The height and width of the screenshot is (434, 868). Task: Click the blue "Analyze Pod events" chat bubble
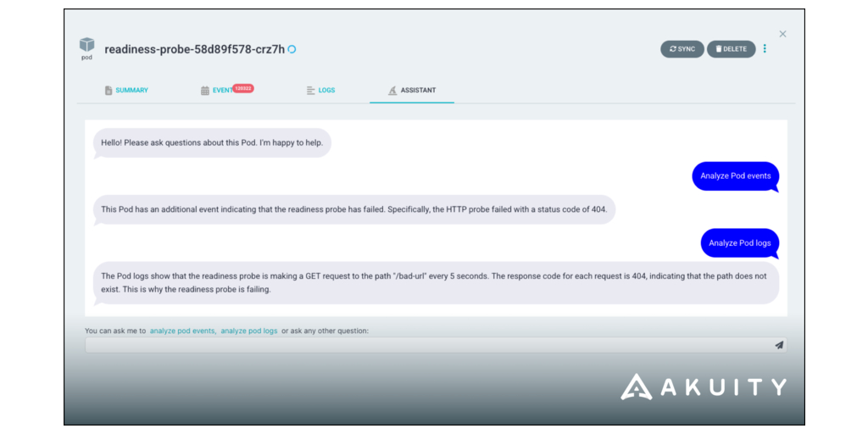pos(735,176)
